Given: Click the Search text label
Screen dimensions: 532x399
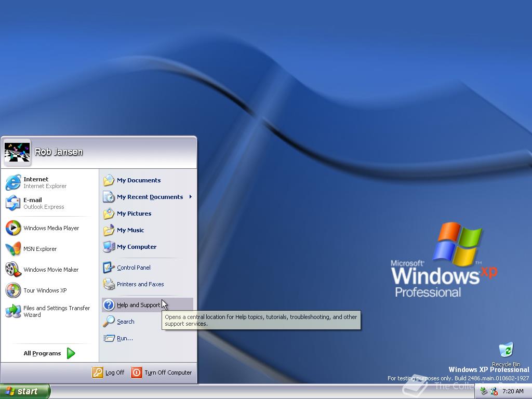Looking at the screenshot, I should click(x=126, y=322).
